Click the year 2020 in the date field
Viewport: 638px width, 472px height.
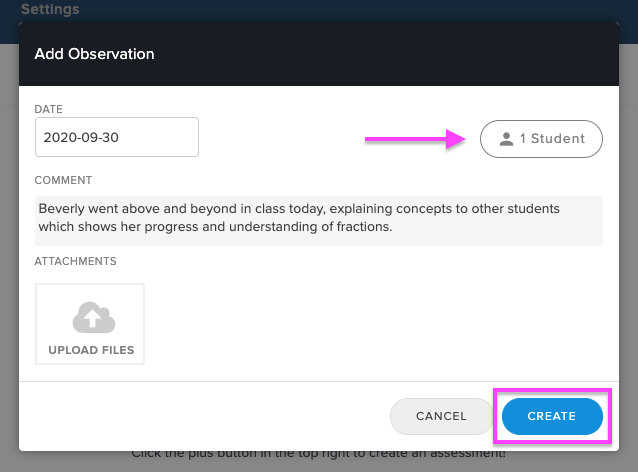click(x=58, y=138)
